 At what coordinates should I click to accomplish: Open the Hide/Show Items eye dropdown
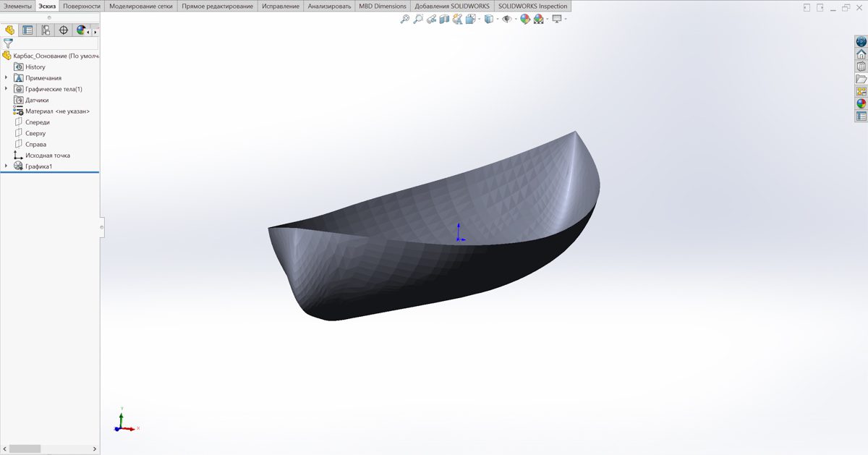tap(515, 20)
